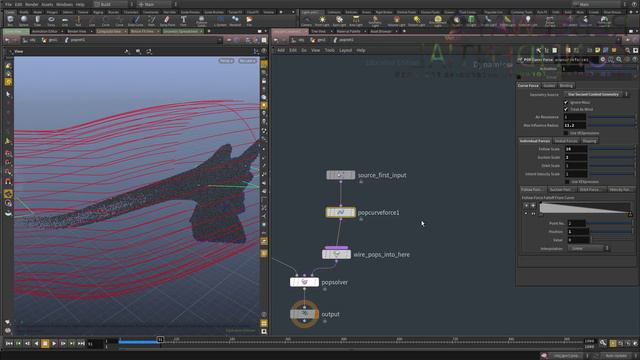The width and height of the screenshot is (640, 360).
Task: Enable Use VEXpressions under Max Influence Radius
Action: tap(566, 133)
